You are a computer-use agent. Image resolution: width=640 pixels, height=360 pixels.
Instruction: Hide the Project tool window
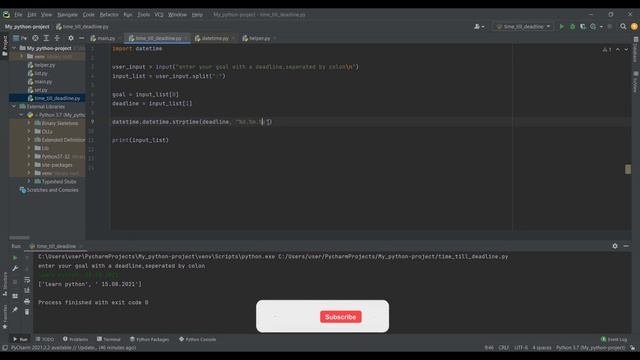click(x=82, y=38)
